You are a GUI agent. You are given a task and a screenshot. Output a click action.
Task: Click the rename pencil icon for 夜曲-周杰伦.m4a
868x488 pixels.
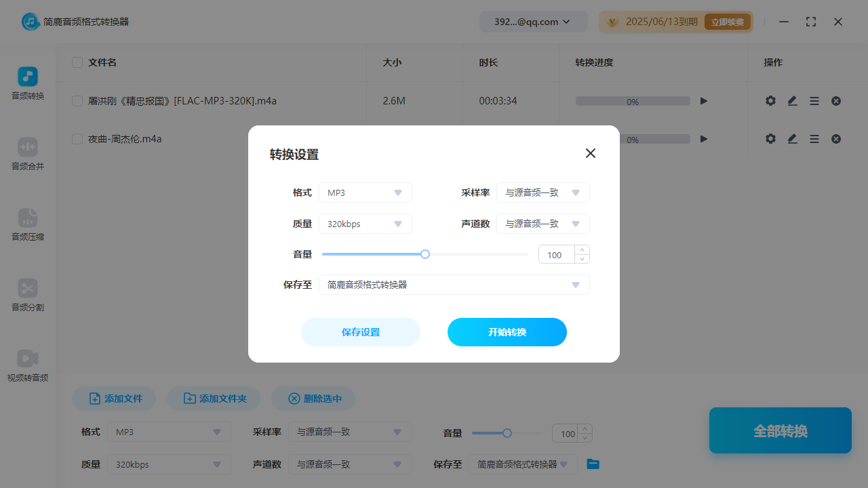click(792, 138)
